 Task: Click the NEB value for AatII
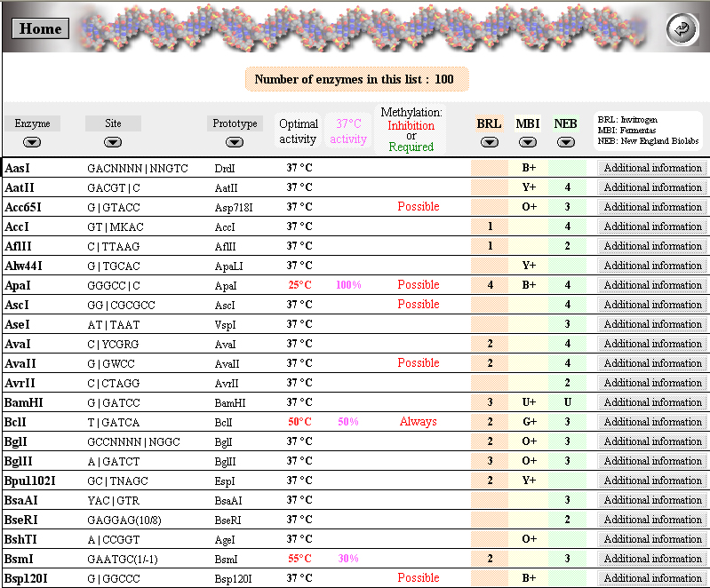click(567, 187)
